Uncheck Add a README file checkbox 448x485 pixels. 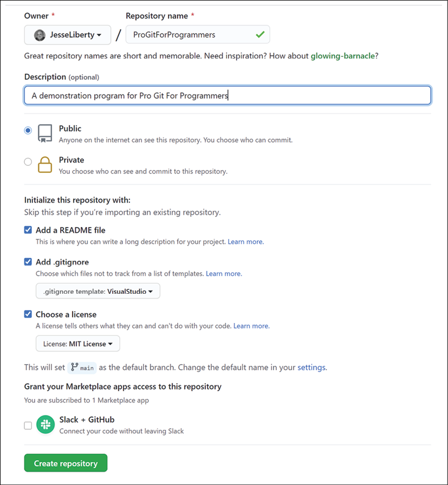click(x=28, y=230)
